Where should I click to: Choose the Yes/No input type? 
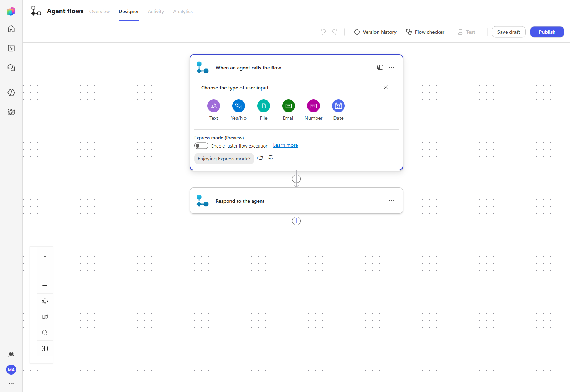click(239, 106)
